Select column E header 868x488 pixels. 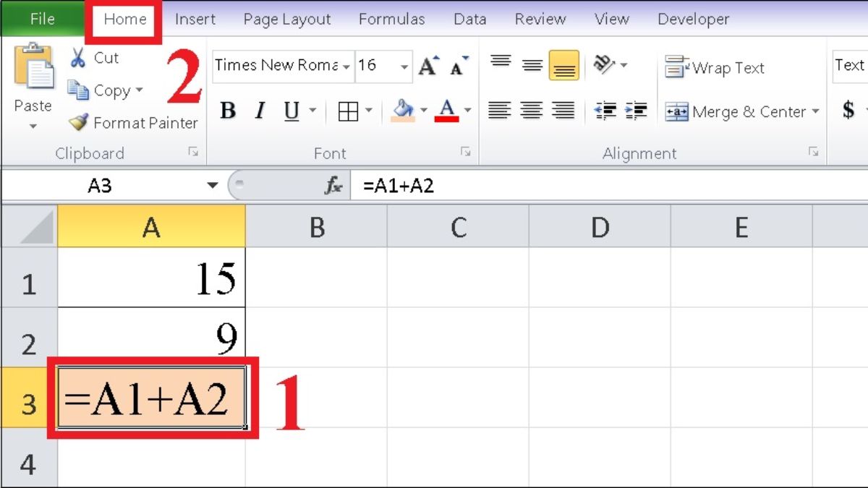pyautogui.click(x=741, y=228)
